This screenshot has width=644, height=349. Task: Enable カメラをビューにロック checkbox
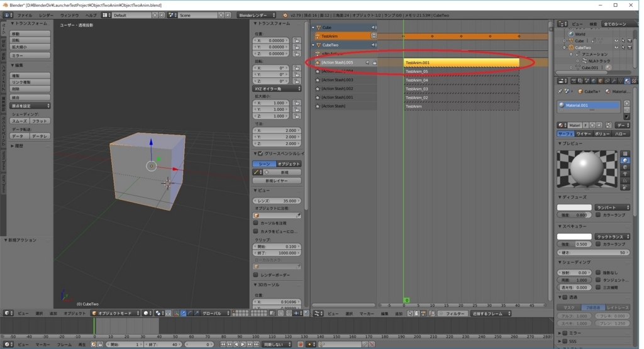(256, 231)
